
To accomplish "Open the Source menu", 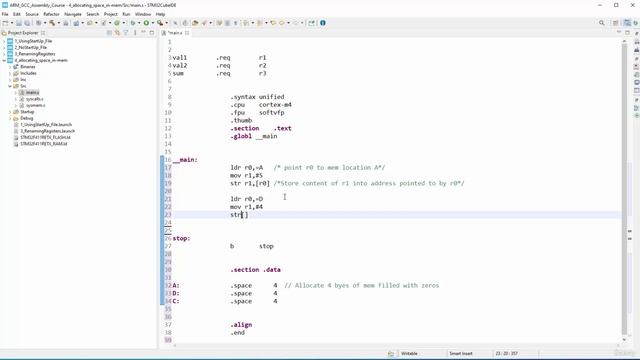I will point(32,14).
